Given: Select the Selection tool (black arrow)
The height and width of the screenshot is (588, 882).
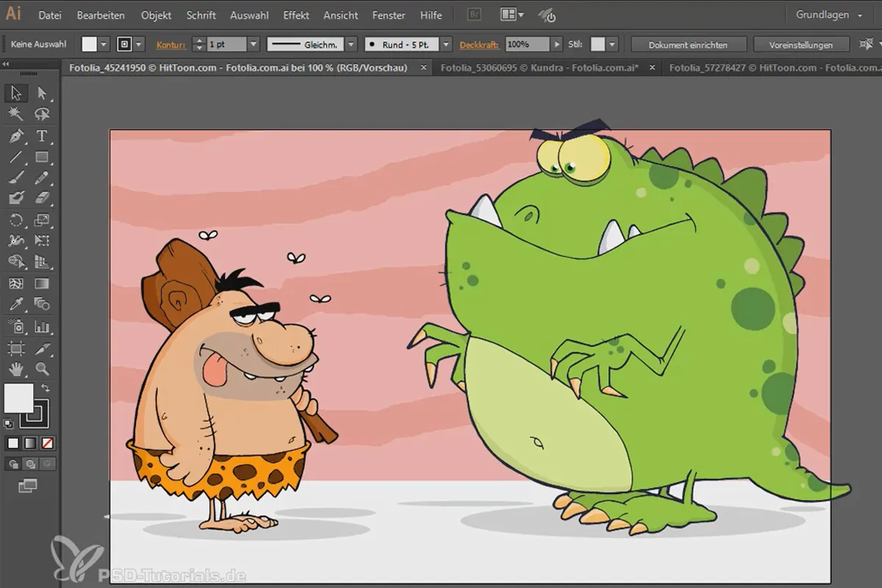Looking at the screenshot, I should point(16,93).
